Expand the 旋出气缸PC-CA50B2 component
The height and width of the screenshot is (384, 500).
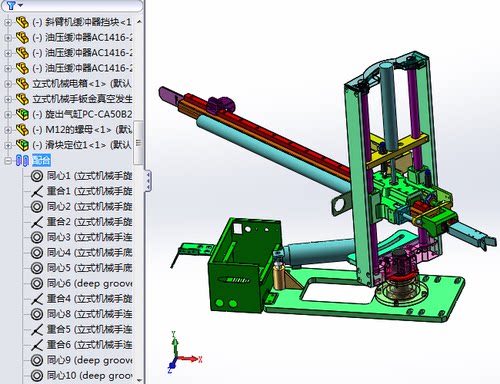click(x=7, y=114)
